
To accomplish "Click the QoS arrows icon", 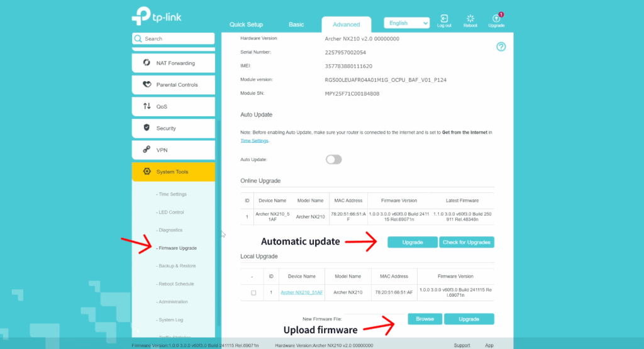I will pyautogui.click(x=147, y=106).
